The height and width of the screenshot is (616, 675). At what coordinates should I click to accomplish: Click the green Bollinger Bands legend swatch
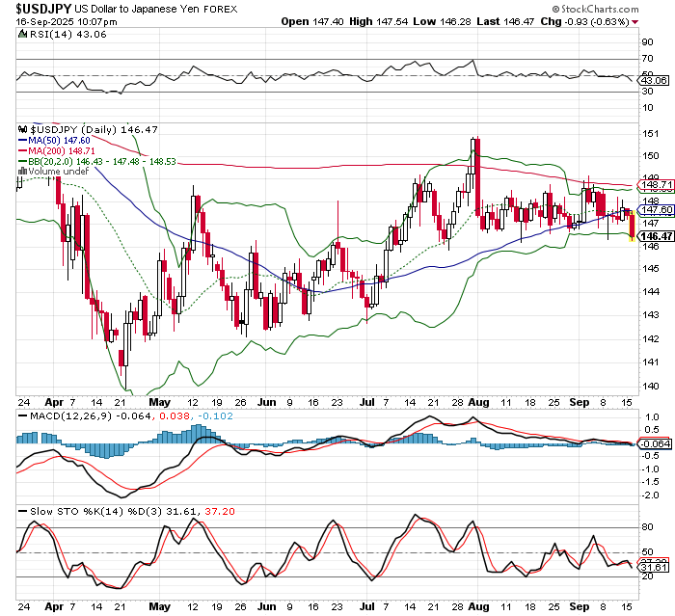[24, 161]
